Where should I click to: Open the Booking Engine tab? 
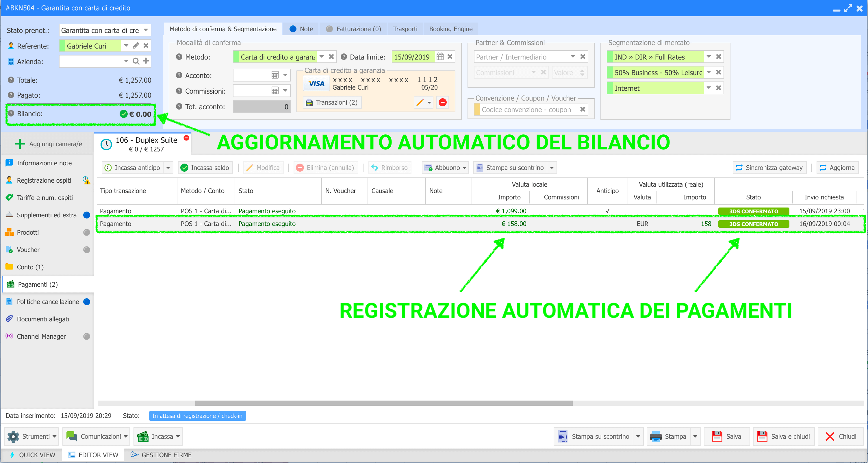(450, 29)
